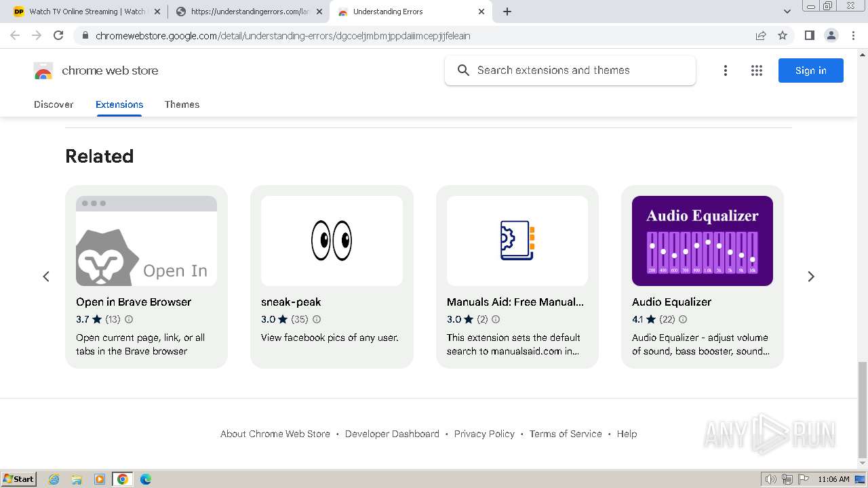Image resolution: width=868 pixels, height=488 pixels.
Task: Open Chrome's three-dot menu
Action: pyautogui.click(x=853, y=35)
